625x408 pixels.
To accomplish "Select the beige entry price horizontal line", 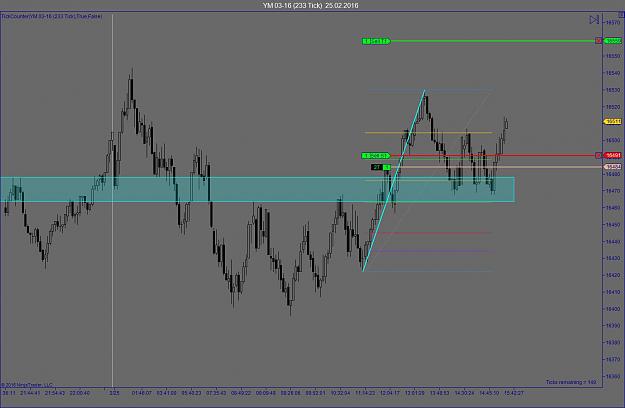I will [498, 167].
